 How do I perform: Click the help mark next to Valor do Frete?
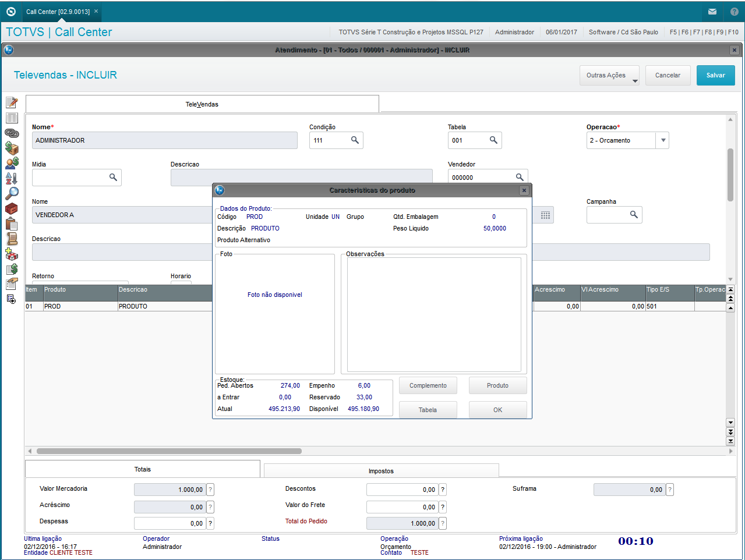tap(443, 507)
